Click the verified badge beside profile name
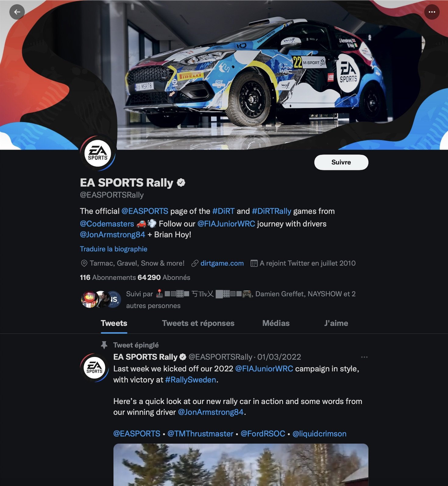 (x=181, y=183)
